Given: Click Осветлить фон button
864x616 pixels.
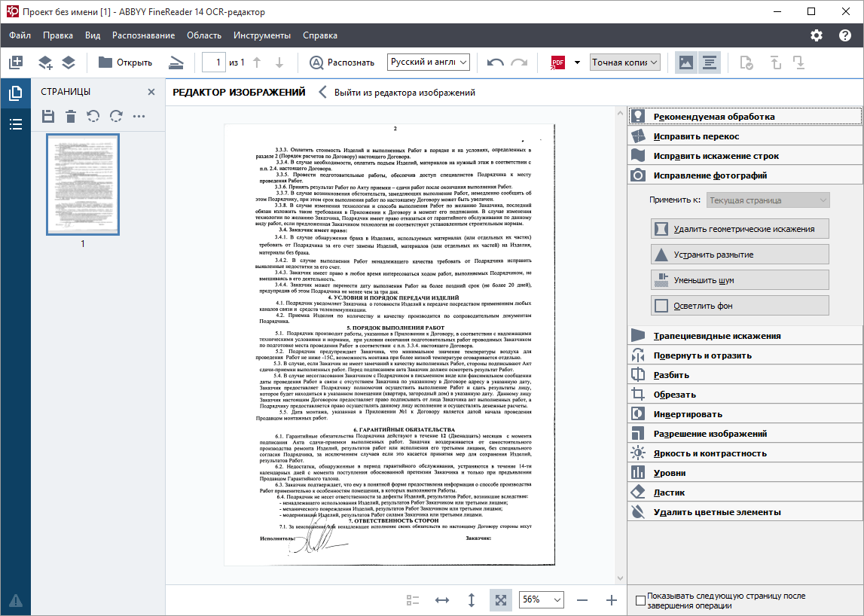Looking at the screenshot, I should [740, 306].
